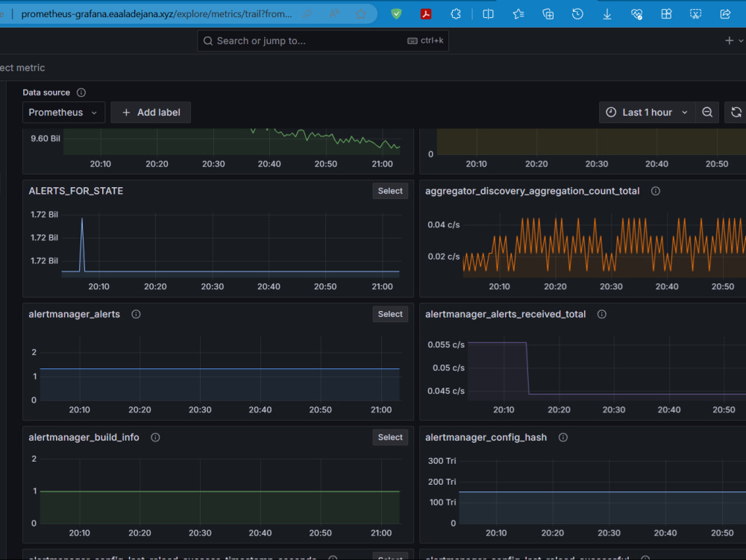Viewport: 746px width, 560px height.
Task: Click the Search or jump to field
Action: pos(322,40)
